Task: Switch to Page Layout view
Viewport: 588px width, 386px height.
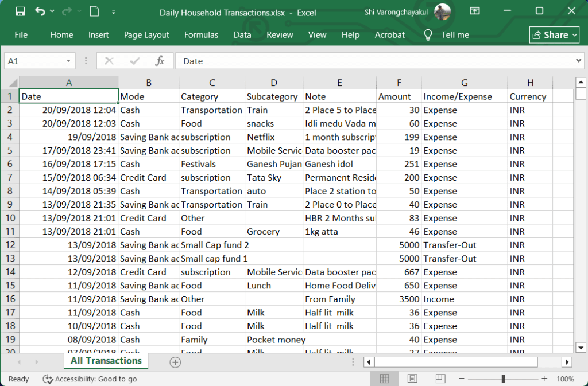Action: [x=412, y=379]
